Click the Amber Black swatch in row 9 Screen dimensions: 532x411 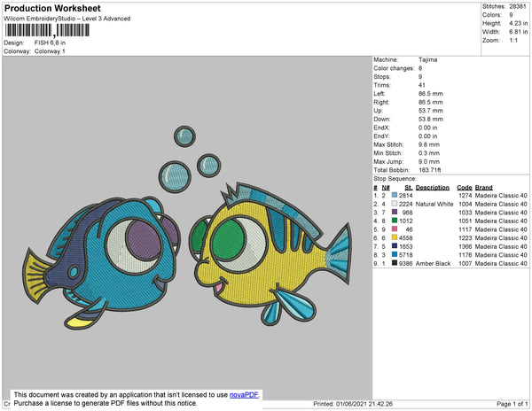(395, 263)
